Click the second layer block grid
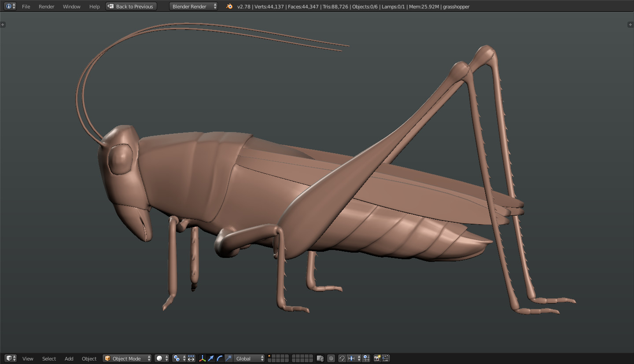 point(302,358)
